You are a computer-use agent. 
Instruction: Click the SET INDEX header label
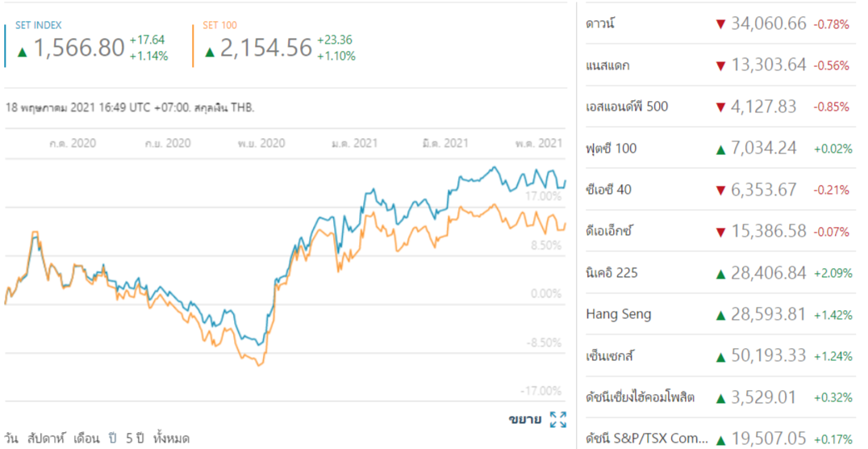tap(38, 26)
